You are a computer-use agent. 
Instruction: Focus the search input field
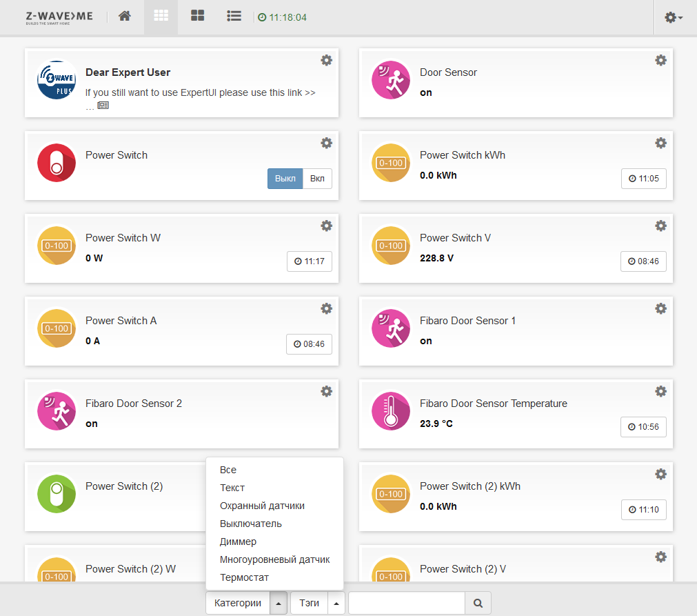pyautogui.click(x=407, y=603)
